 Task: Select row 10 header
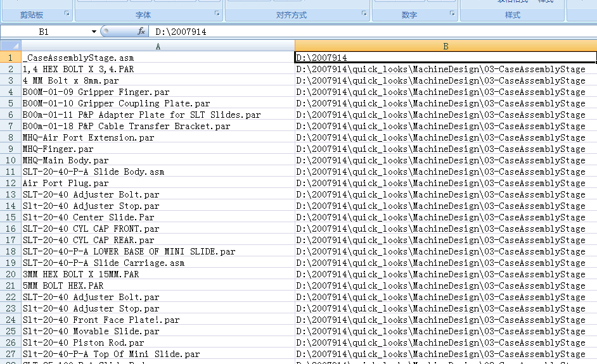[x=11, y=160]
